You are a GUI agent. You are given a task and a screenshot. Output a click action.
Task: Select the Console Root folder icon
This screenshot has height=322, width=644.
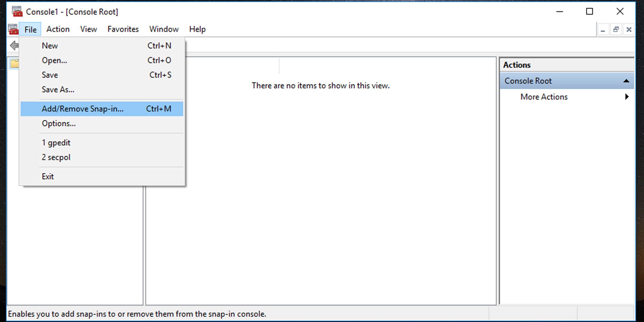14,64
